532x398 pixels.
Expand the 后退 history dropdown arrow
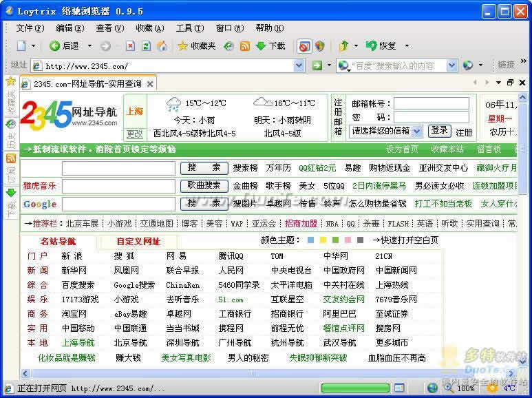coord(89,45)
